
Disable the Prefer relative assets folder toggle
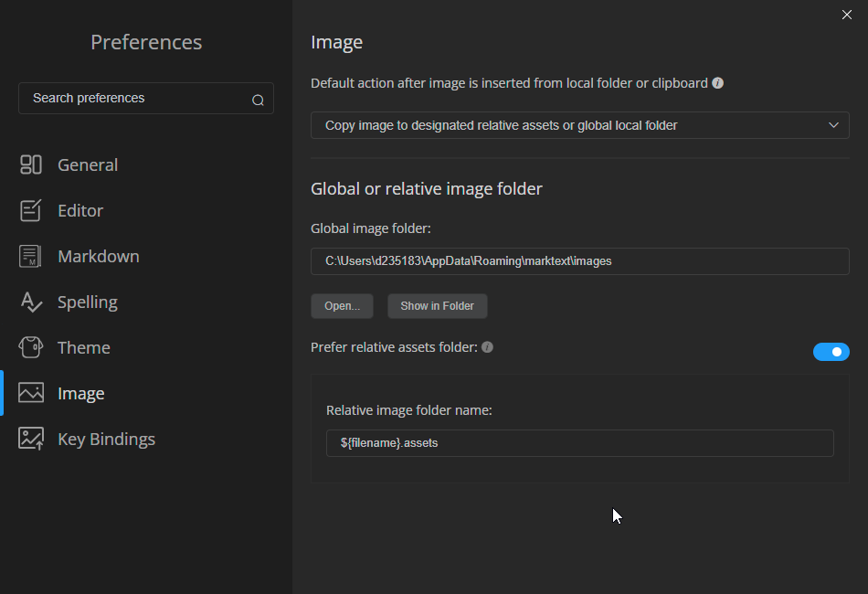(x=831, y=351)
